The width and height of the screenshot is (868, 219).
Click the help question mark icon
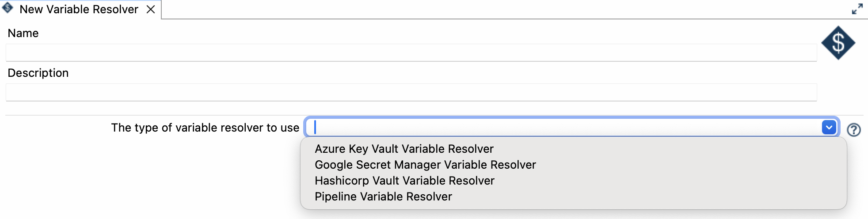pos(853,130)
